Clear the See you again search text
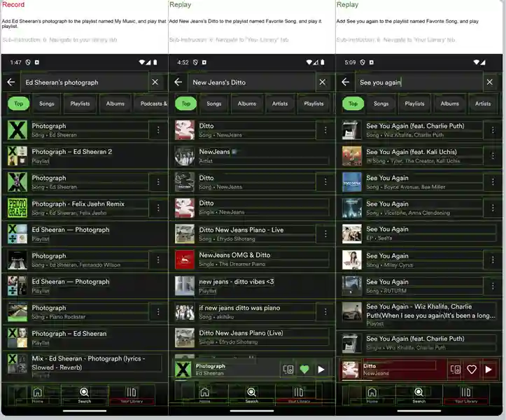This screenshot has height=420, width=506. 489,82
